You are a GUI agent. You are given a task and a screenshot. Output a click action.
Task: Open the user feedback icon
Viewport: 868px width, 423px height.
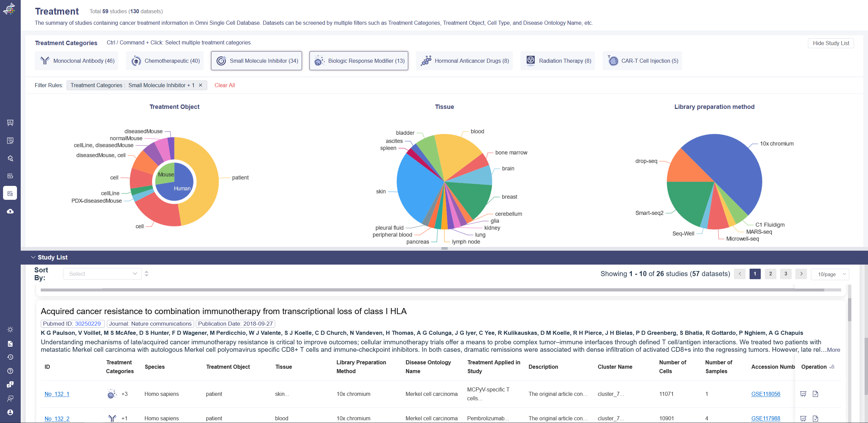pos(10,398)
